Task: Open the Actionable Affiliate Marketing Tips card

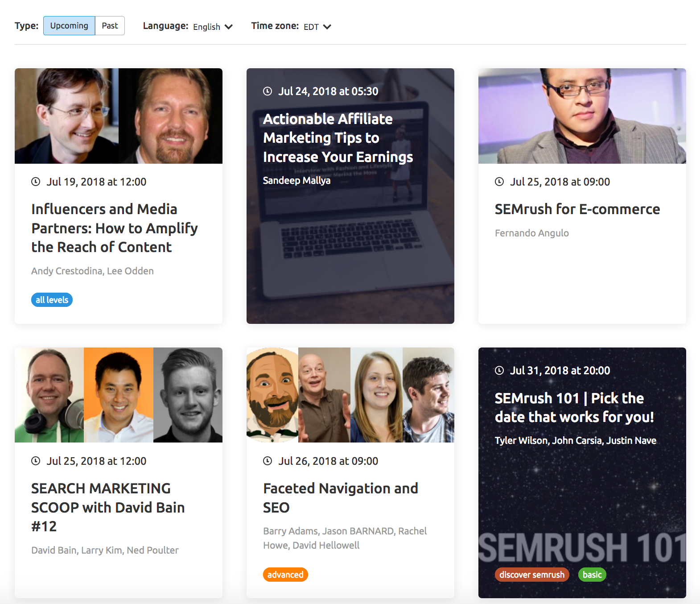Action: tap(350, 196)
